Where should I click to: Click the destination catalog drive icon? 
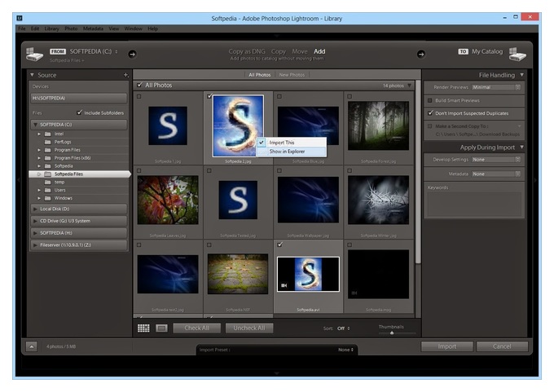[517, 55]
